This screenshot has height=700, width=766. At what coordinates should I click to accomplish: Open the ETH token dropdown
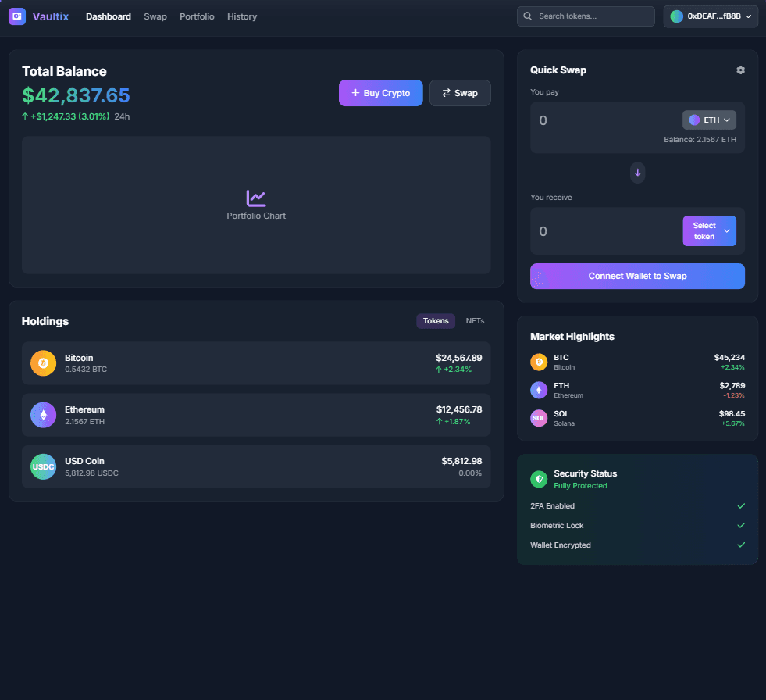pos(709,120)
